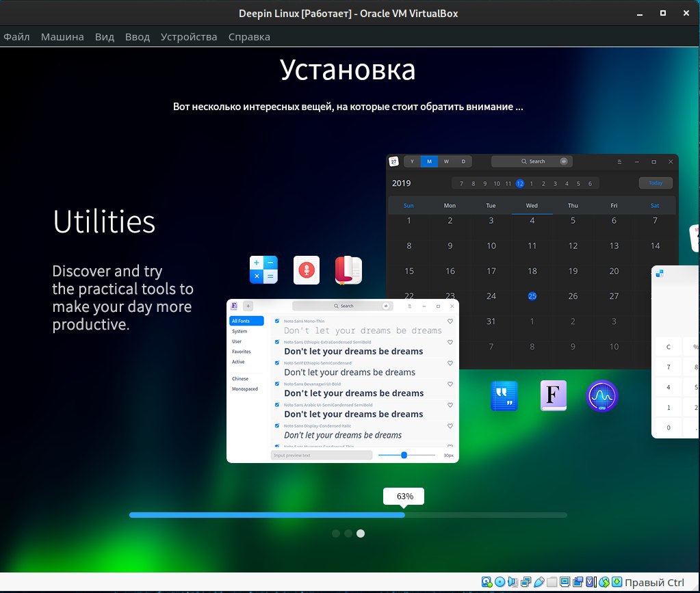
Task: Open the Машина menu
Action: (62, 37)
